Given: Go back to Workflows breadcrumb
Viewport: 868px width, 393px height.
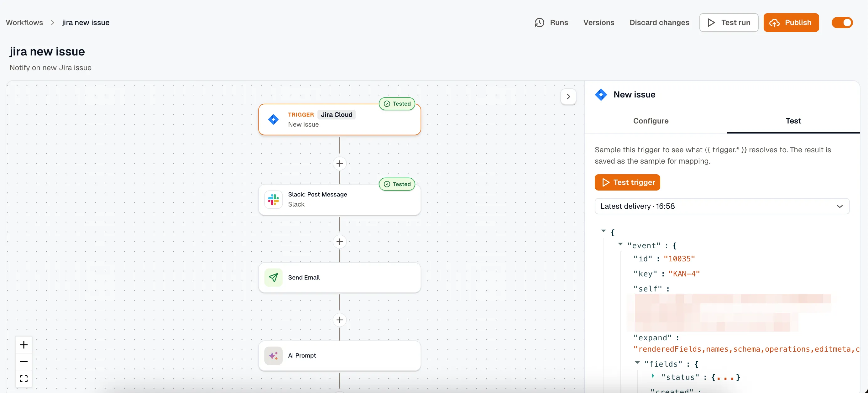Looking at the screenshot, I should pos(24,23).
